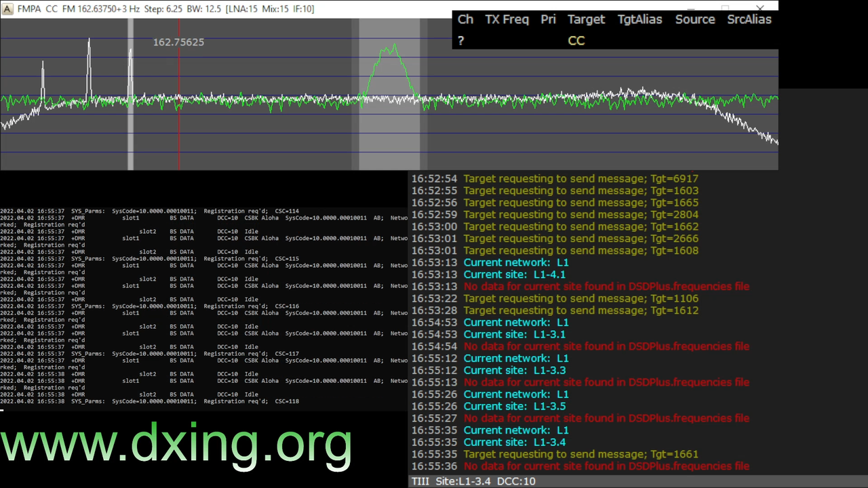Select the 16:55:27 red No data line

coord(580,418)
